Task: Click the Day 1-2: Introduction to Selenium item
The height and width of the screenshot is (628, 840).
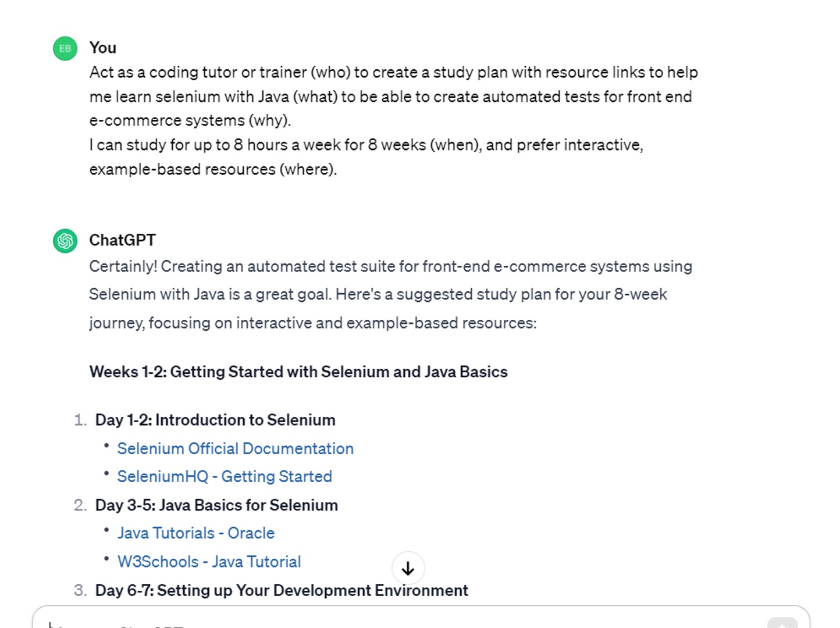Action: click(x=215, y=420)
